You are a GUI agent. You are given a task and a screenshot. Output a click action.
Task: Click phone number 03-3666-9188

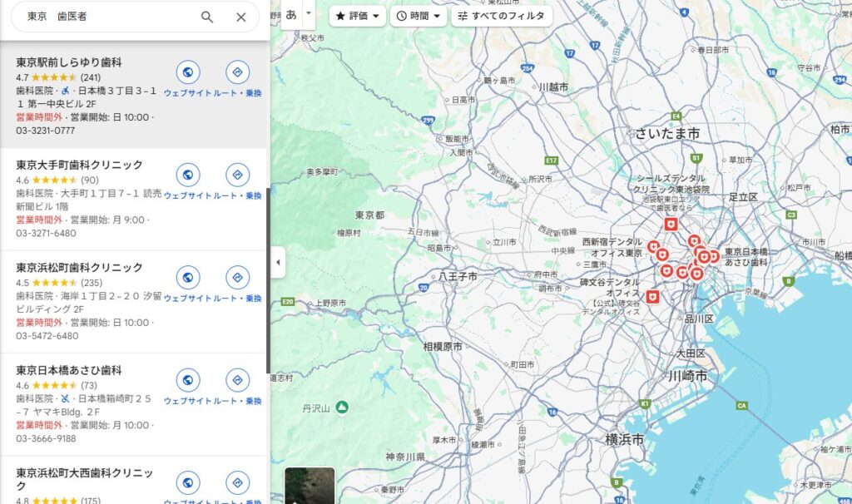tap(47, 439)
